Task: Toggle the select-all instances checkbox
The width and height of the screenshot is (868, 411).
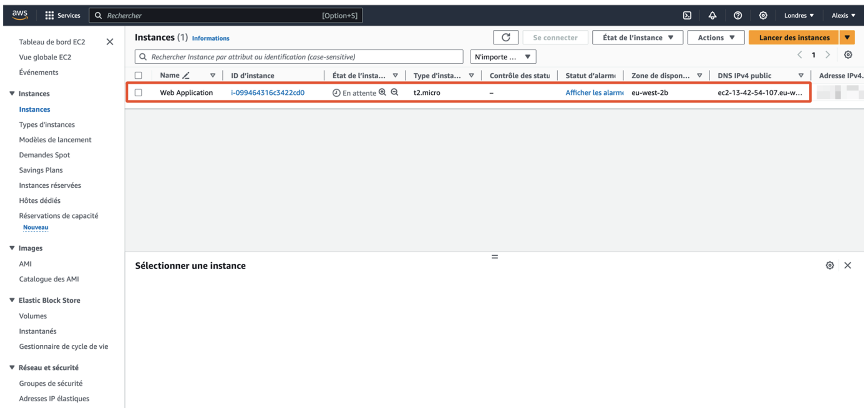Action: tap(138, 76)
